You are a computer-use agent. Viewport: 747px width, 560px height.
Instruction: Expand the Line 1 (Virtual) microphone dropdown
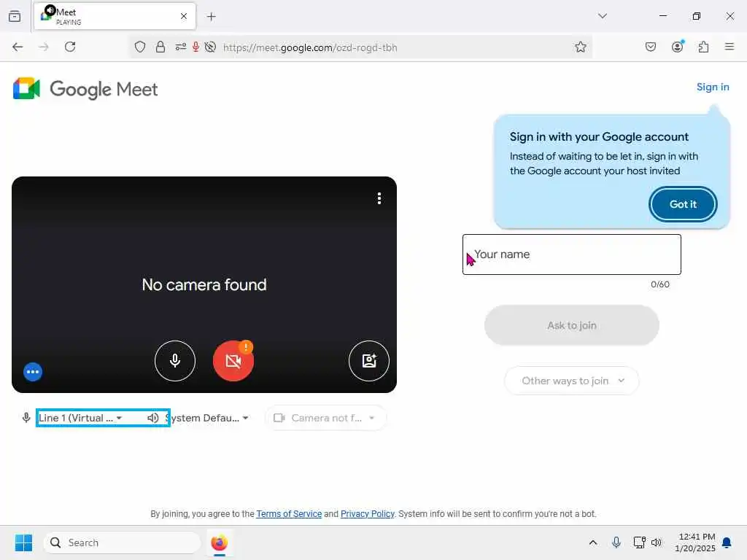pos(80,418)
